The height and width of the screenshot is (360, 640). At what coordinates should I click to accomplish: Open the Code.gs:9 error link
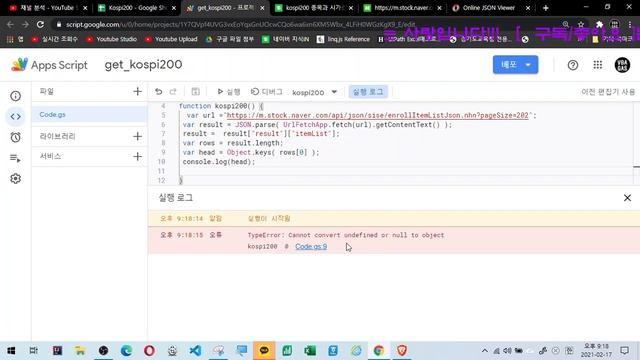coord(311,247)
